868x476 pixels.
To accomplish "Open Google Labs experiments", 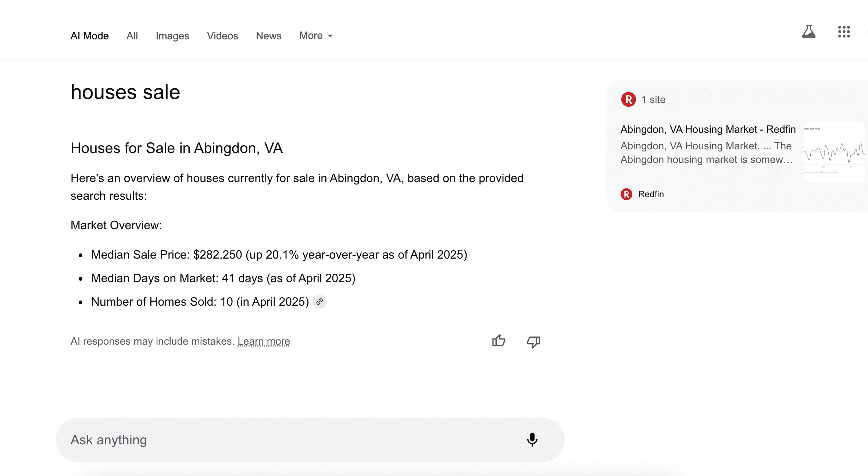I will (808, 32).
